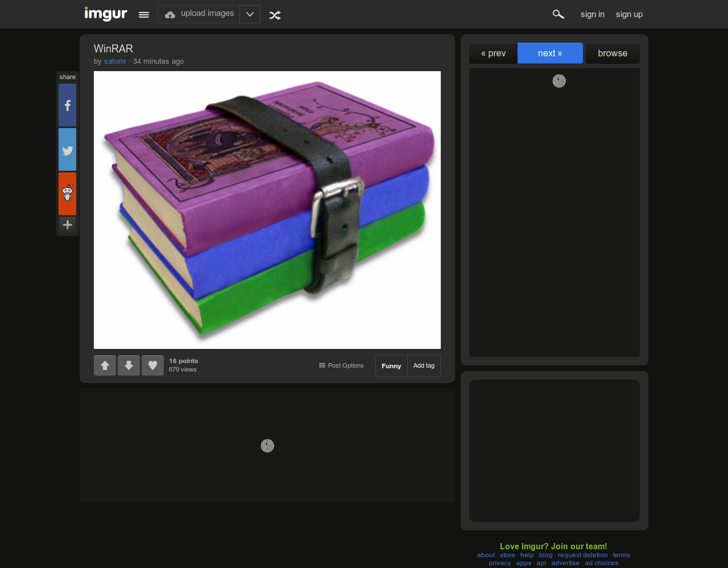Image resolution: width=728 pixels, height=568 pixels.
Task: Open the ad choices footer link
Action: pos(602,563)
